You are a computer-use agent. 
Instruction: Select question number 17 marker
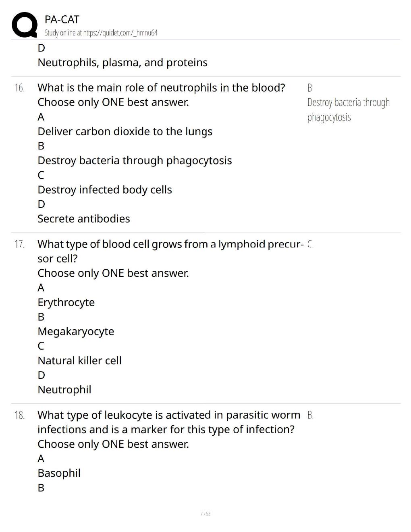coord(19,244)
